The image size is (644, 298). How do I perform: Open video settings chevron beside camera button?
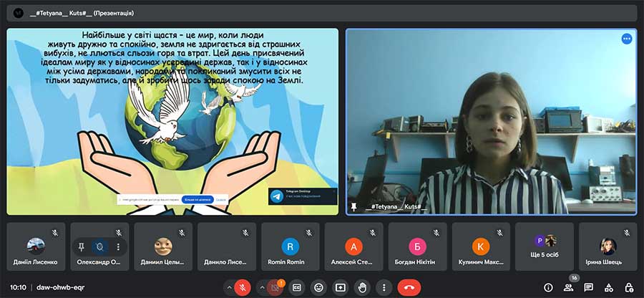[262, 287]
